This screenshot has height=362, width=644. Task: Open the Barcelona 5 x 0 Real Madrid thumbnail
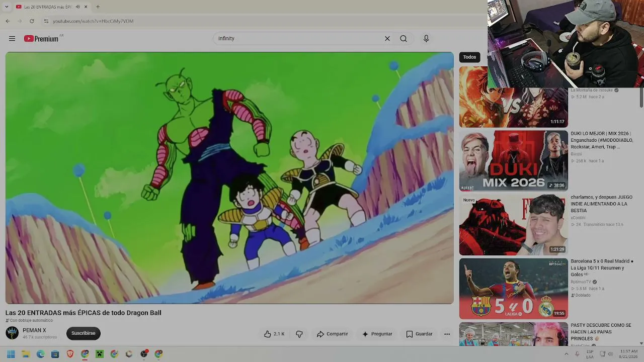click(x=513, y=289)
